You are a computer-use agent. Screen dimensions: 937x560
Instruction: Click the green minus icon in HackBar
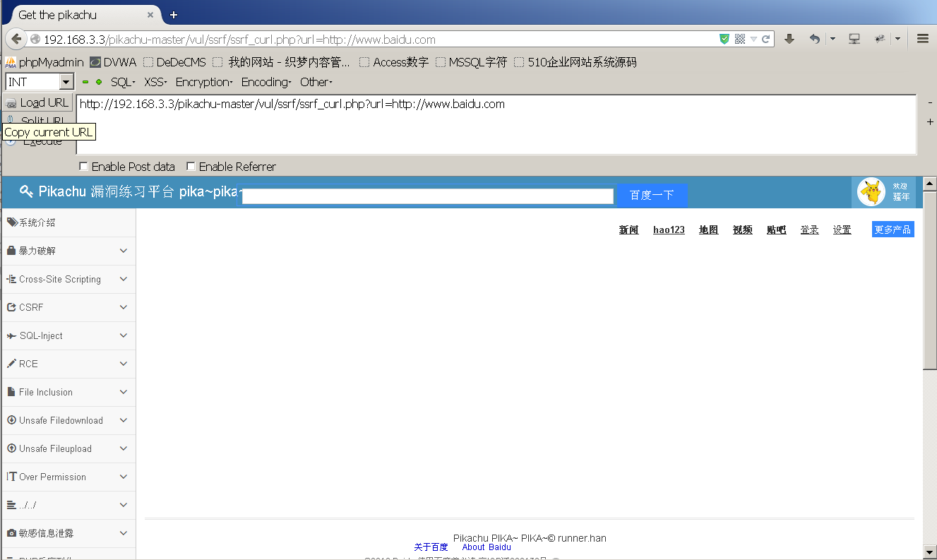[86, 82]
